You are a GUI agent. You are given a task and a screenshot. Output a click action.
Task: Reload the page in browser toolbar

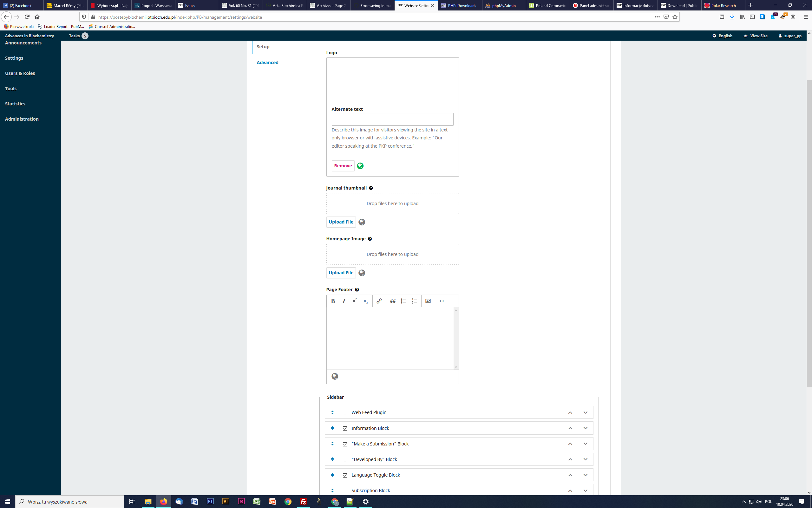coord(27,17)
